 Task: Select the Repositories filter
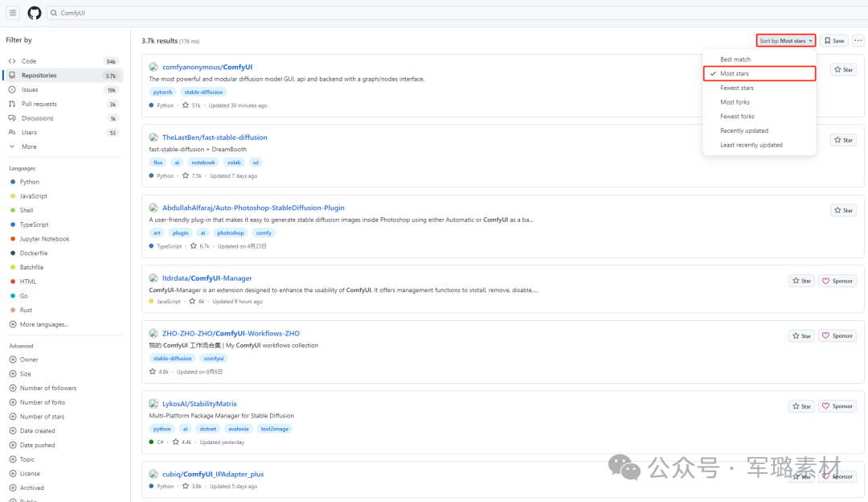pos(63,76)
